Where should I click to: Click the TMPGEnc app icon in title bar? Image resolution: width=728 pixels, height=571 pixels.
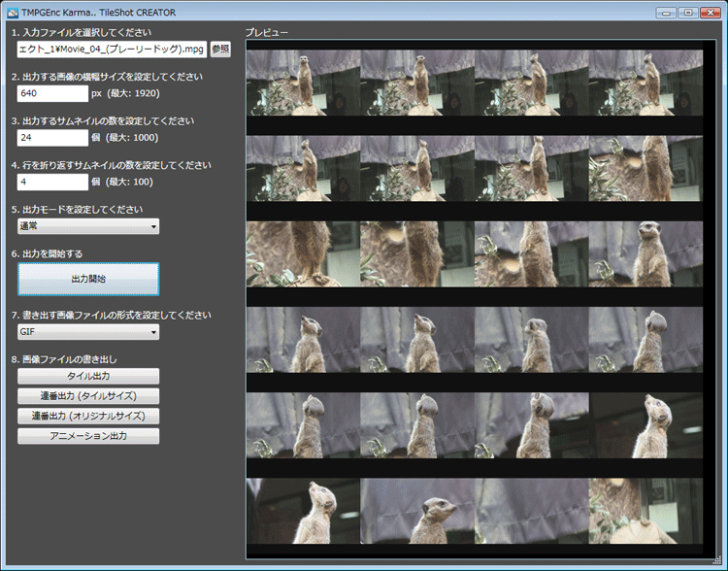click(x=13, y=12)
